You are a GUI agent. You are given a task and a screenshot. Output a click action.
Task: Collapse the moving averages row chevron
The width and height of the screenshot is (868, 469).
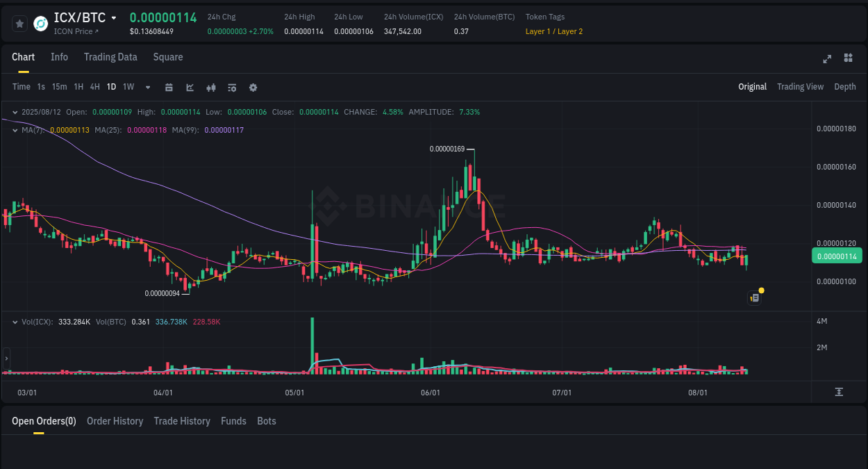pyautogui.click(x=15, y=130)
